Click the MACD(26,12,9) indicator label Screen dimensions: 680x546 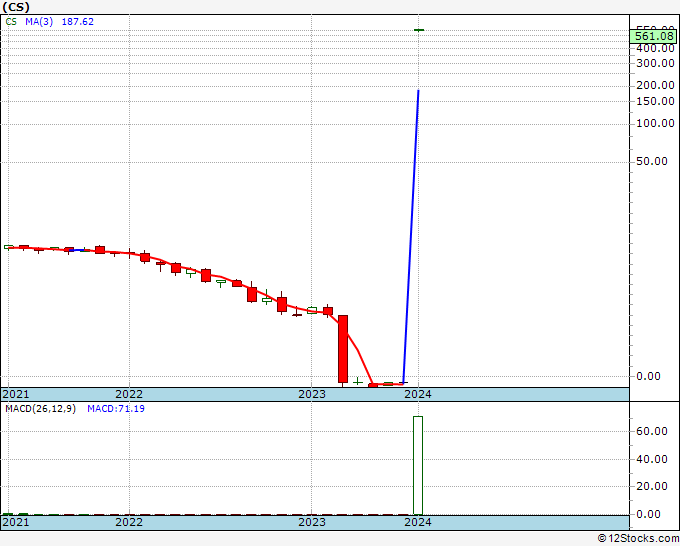coord(40,409)
